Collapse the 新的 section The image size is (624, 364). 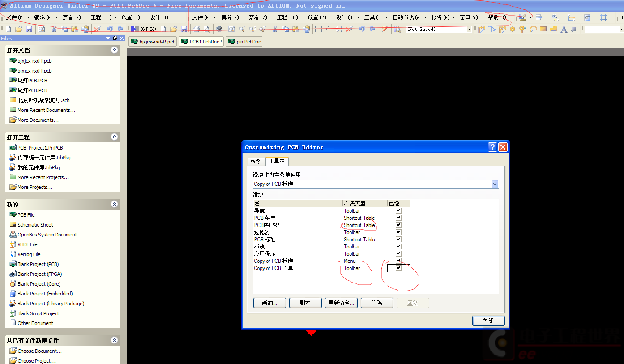114,204
